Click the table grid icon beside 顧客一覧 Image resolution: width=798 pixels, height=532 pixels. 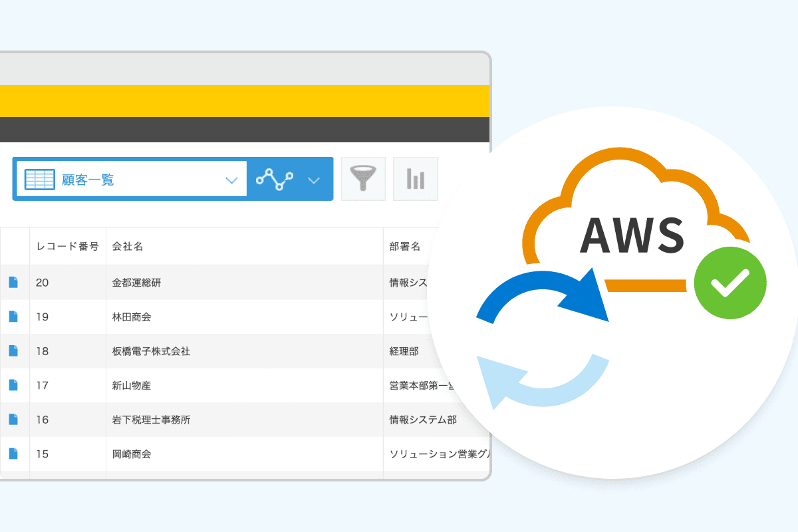coord(40,179)
